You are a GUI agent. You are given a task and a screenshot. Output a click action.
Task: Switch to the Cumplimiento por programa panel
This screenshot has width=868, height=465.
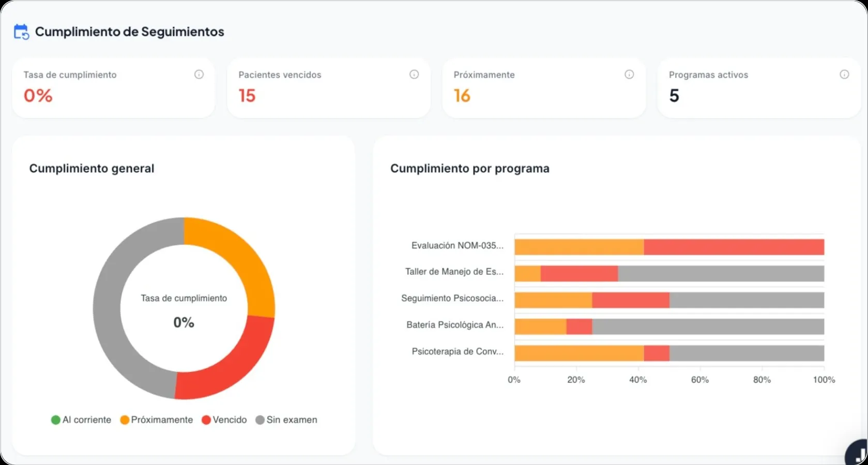[469, 168]
